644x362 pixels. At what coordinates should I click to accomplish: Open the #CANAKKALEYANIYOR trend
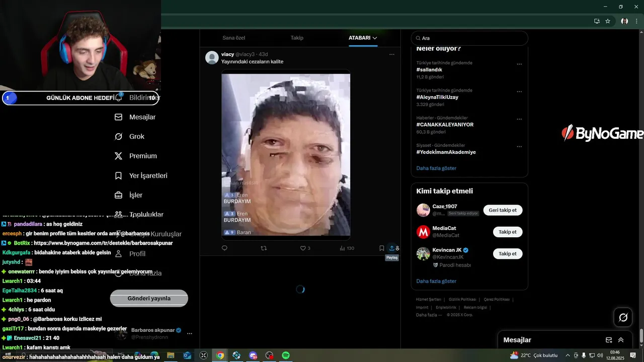(x=445, y=124)
